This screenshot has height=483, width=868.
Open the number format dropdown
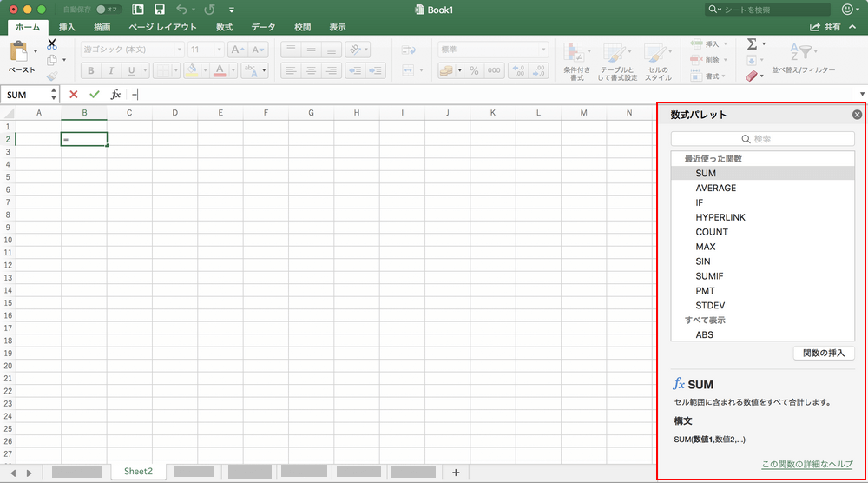click(543, 50)
